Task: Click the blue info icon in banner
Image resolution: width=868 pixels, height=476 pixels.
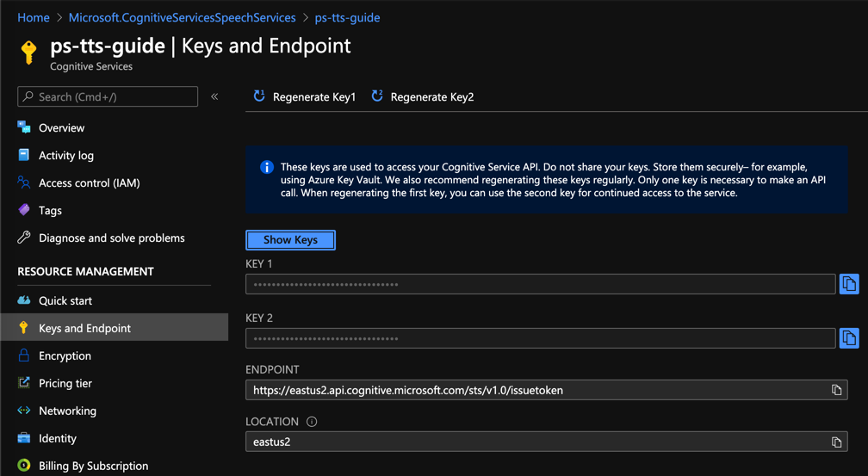Action: tap(267, 167)
